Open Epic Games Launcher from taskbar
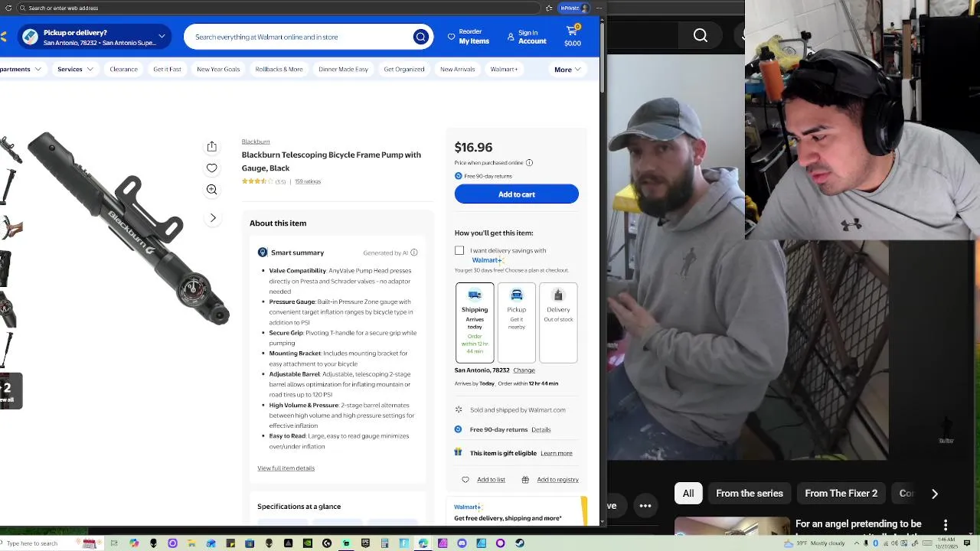Screen dimensions: 980x551 coord(365,543)
